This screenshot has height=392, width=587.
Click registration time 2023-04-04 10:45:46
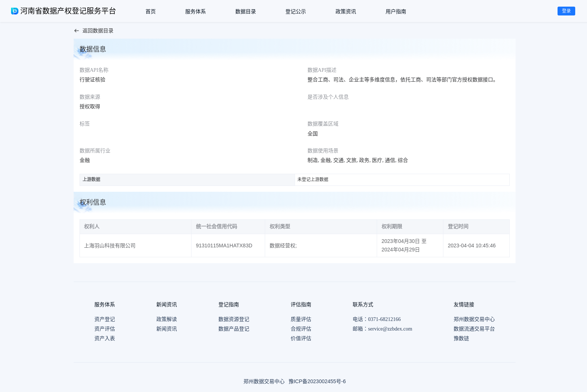pos(472,246)
